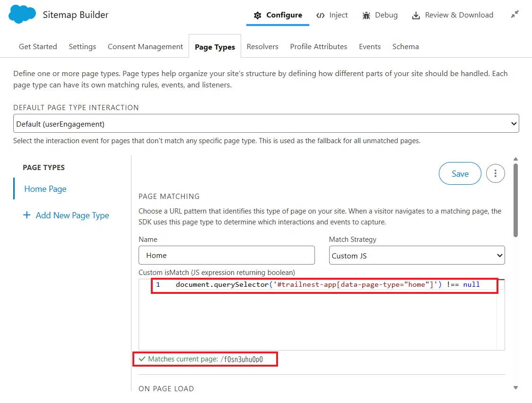Click the Name input field
The width and height of the screenshot is (532, 403).
(227, 255)
